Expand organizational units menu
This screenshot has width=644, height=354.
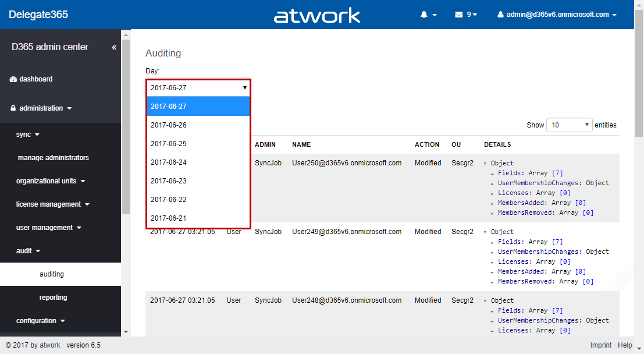pyautogui.click(x=51, y=181)
